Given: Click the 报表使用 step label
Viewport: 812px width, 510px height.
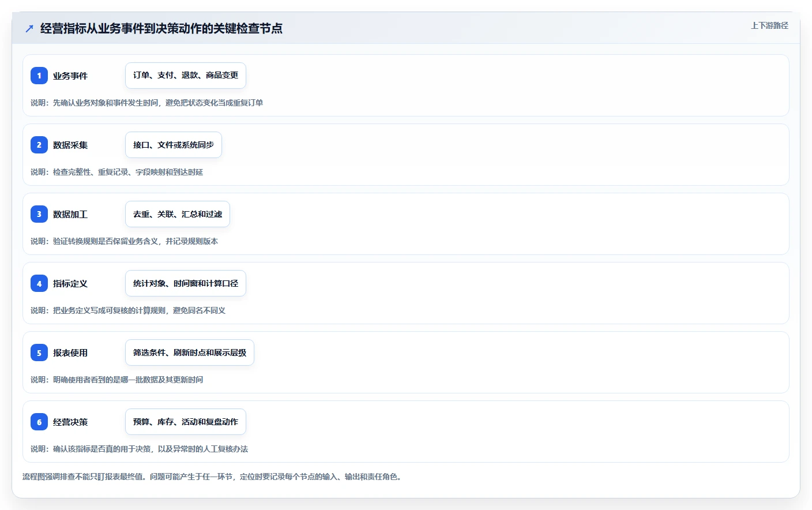Looking at the screenshot, I should click(x=70, y=352).
